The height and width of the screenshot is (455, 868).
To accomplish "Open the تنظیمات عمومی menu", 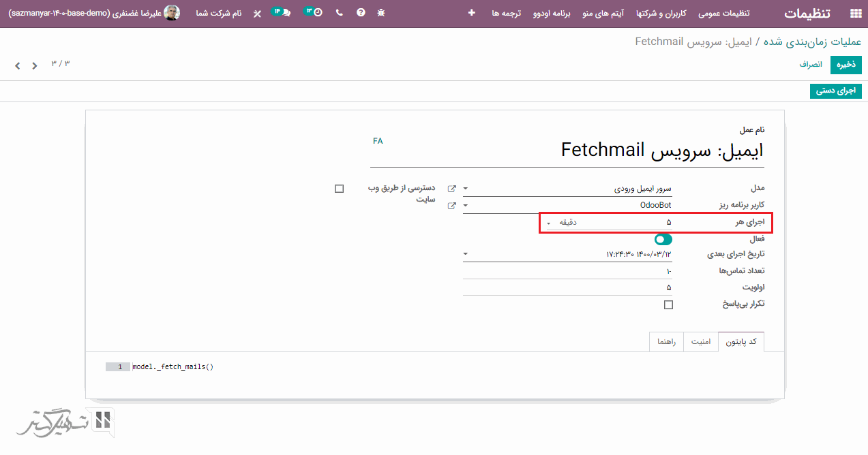I will [724, 13].
